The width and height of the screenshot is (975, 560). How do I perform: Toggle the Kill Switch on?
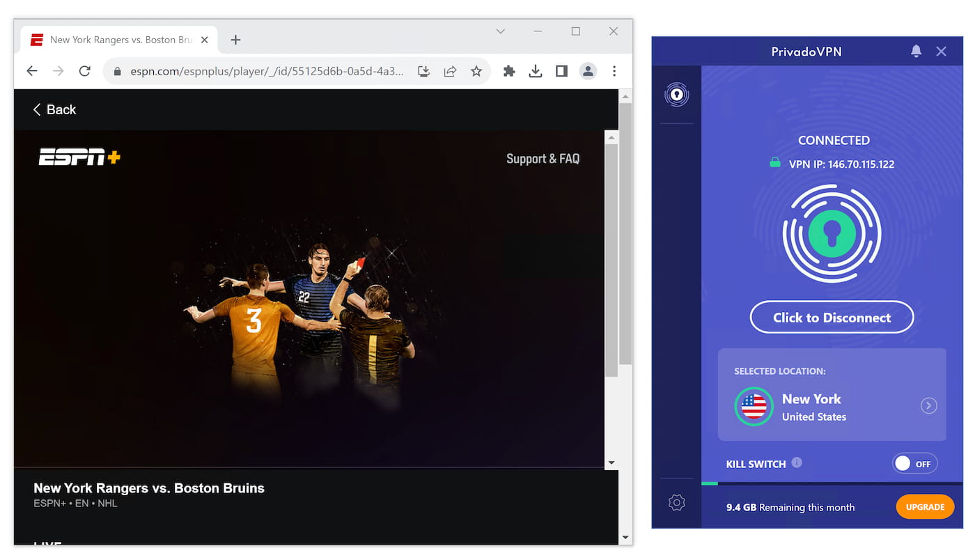pos(915,464)
